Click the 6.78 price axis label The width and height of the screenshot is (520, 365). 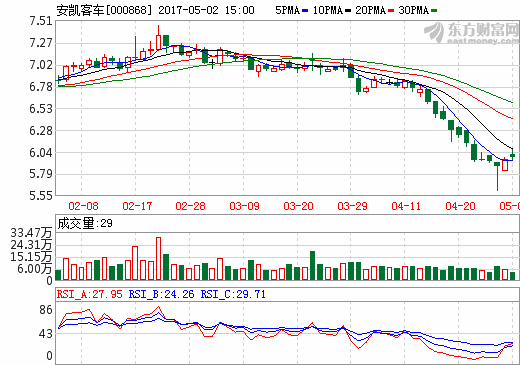41,87
